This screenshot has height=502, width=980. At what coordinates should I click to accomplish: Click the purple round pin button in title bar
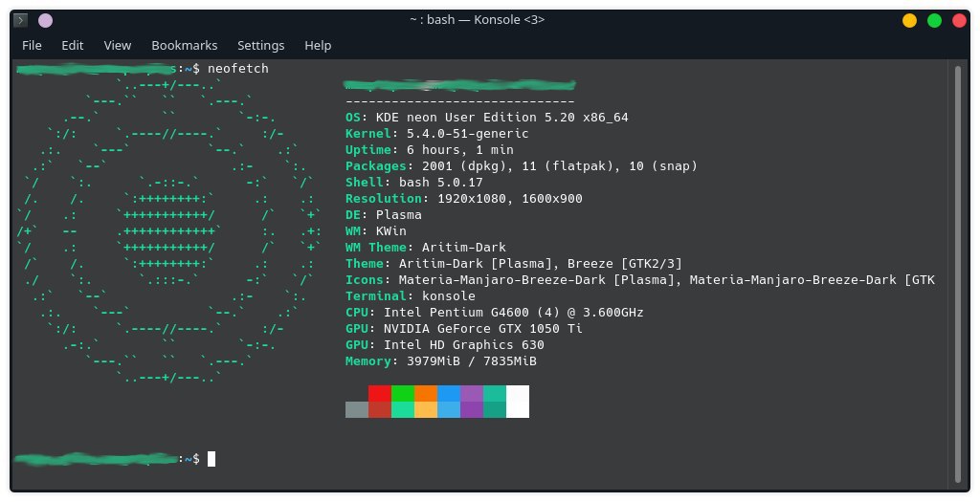click(46, 20)
